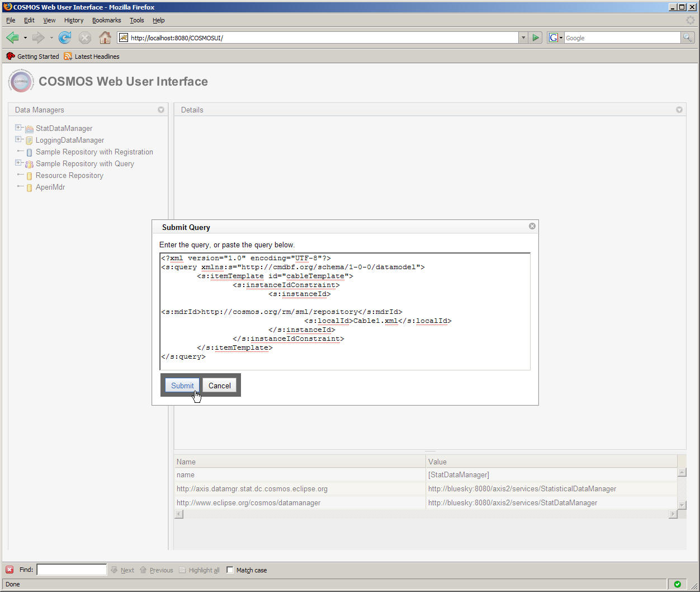Click the Find Previous label
The width and height of the screenshot is (700, 592).
pos(161,570)
